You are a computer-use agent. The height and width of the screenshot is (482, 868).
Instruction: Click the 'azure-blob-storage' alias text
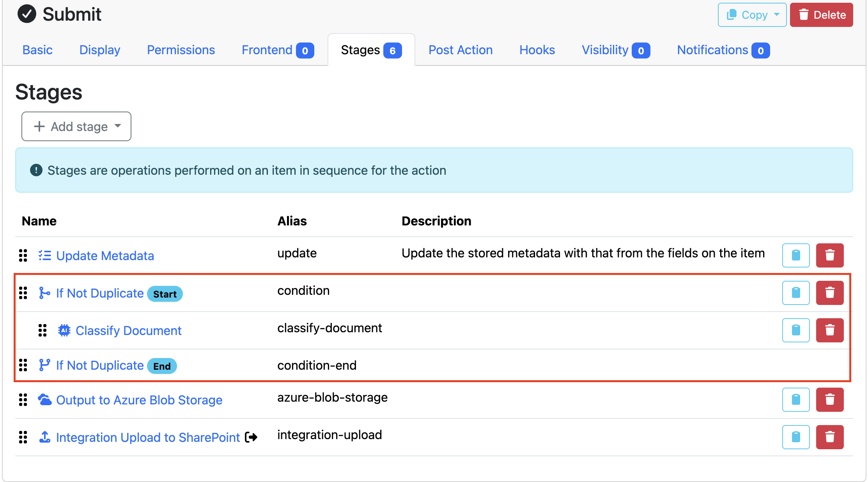coord(332,397)
